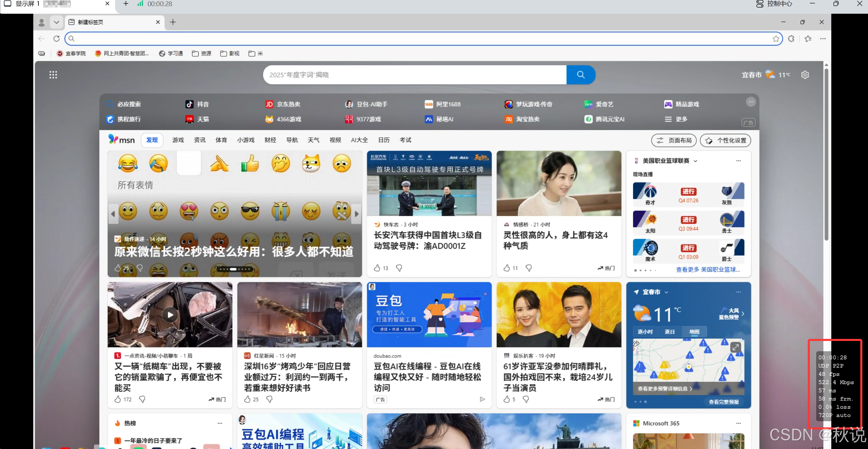Click the MSN settings gear icon
The width and height of the screenshot is (868, 449).
tap(805, 74)
